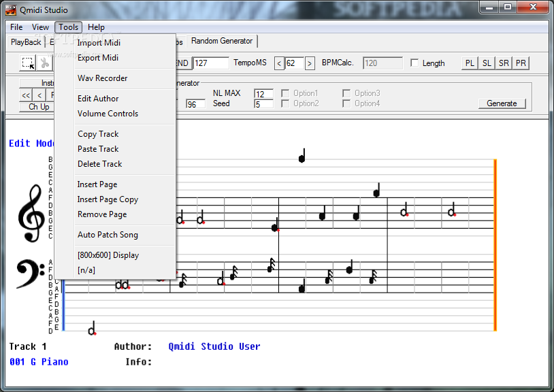Click the Seed input field
Image resolution: width=554 pixels, height=392 pixels.
click(x=263, y=104)
